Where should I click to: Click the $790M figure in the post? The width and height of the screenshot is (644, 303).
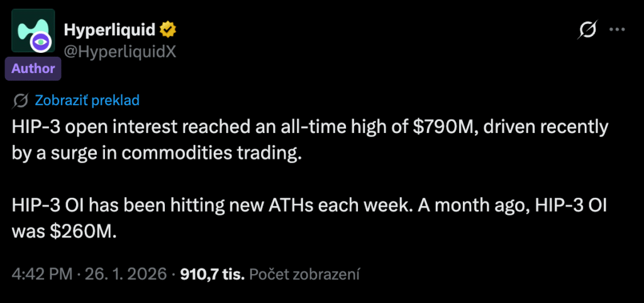[440, 127]
